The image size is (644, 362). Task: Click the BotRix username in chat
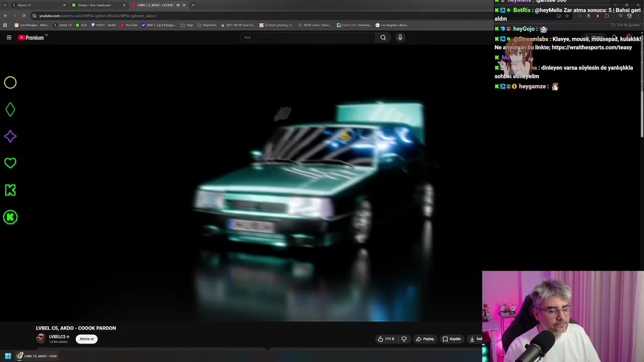pyautogui.click(x=522, y=10)
